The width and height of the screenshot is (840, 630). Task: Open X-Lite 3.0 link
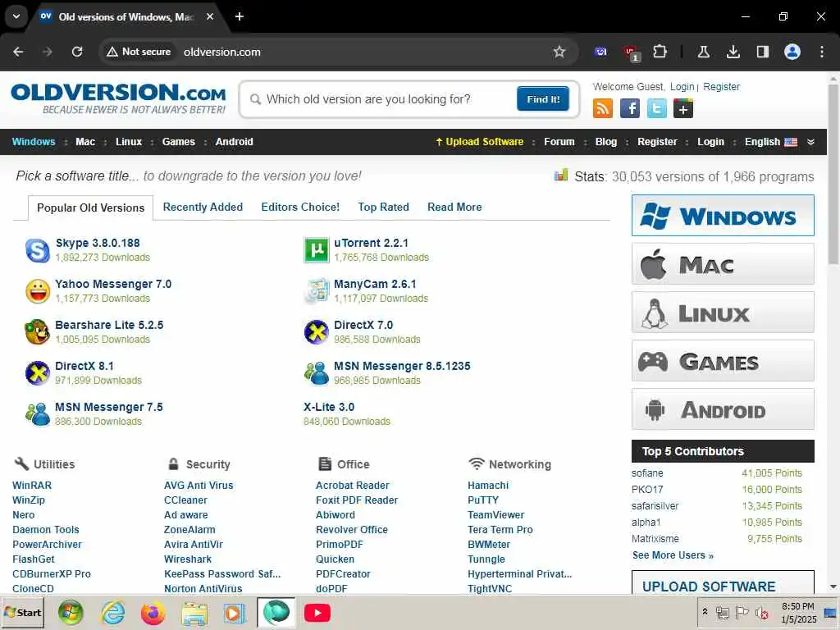(x=329, y=407)
